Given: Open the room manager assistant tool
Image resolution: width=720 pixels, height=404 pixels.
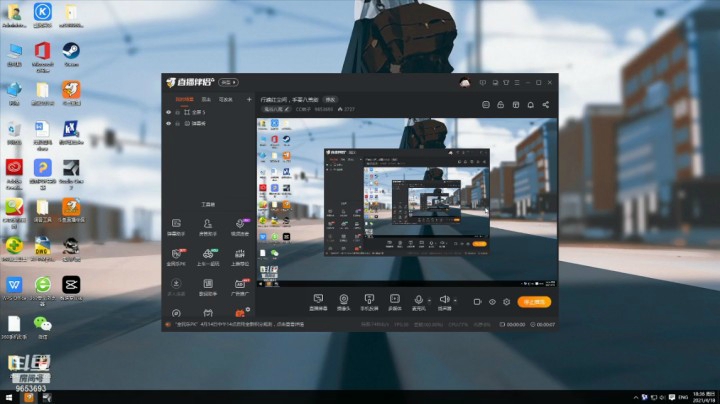Looking at the screenshot, I should [x=208, y=227].
